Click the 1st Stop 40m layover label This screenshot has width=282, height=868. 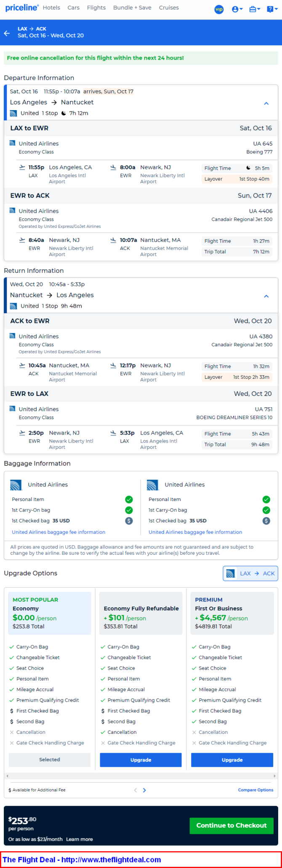pos(254,179)
